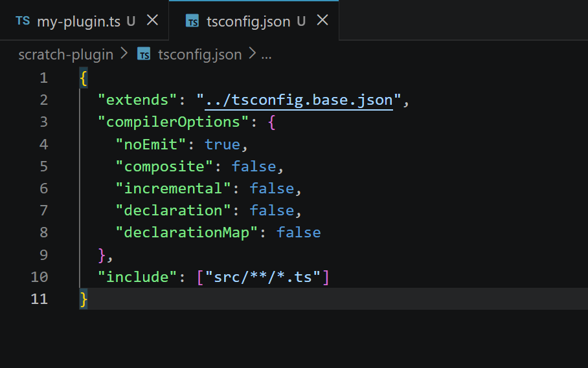Click the U git status on tsconfig.json tab
This screenshot has width=588, height=368.
[x=300, y=21]
